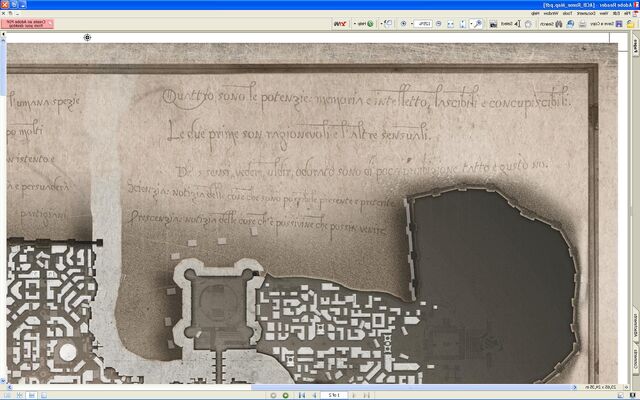Open the View menu
This screenshot has width=640, height=400.
click(604, 13)
